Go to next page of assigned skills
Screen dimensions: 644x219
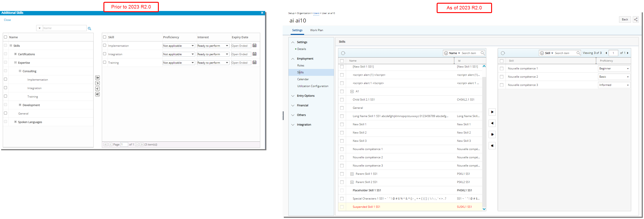click(628, 53)
